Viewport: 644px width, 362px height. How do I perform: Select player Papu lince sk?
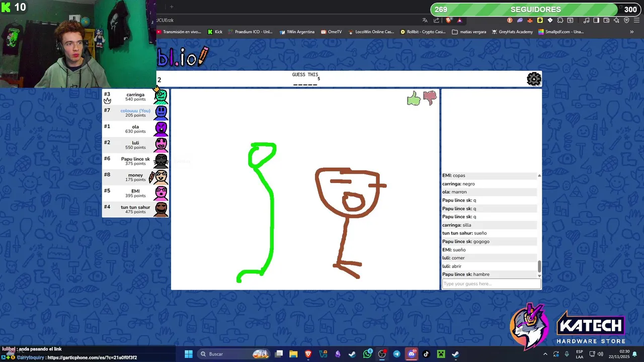coord(135,161)
